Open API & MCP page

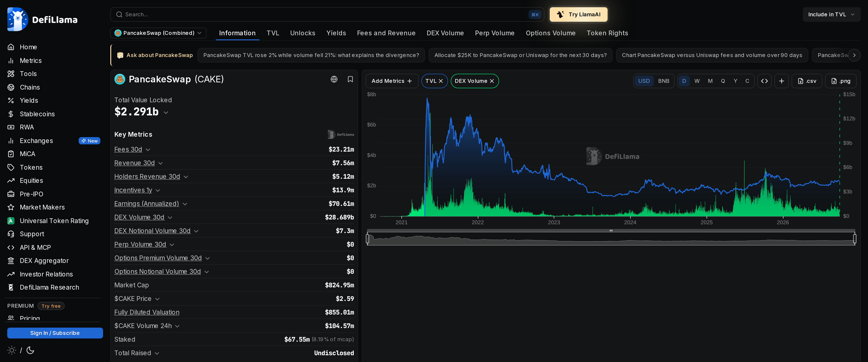coord(35,247)
